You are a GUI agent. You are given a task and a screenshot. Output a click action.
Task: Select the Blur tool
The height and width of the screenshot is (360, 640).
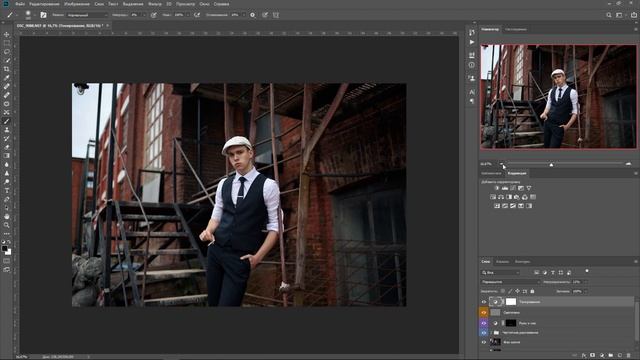[7, 164]
